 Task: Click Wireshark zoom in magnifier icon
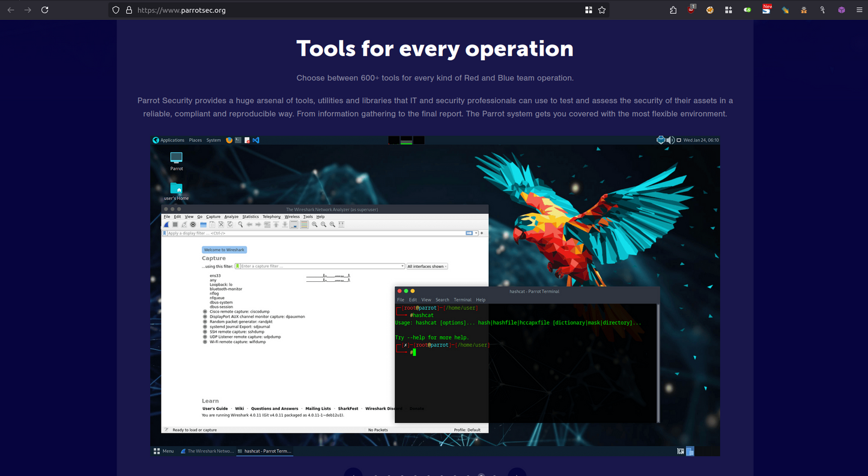tap(314, 224)
